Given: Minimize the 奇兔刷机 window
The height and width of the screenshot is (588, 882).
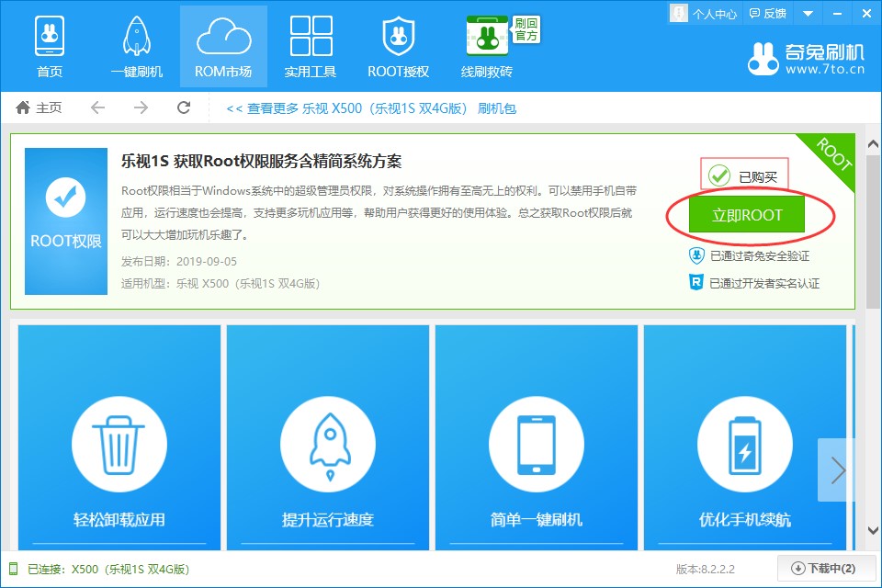Looking at the screenshot, I should (x=838, y=14).
